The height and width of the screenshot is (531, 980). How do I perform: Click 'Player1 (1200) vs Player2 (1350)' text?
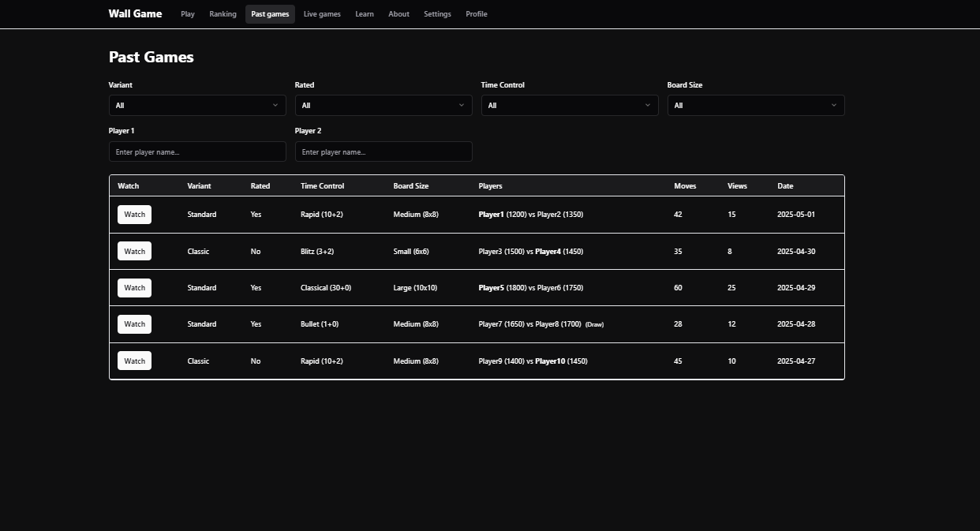[531, 215]
